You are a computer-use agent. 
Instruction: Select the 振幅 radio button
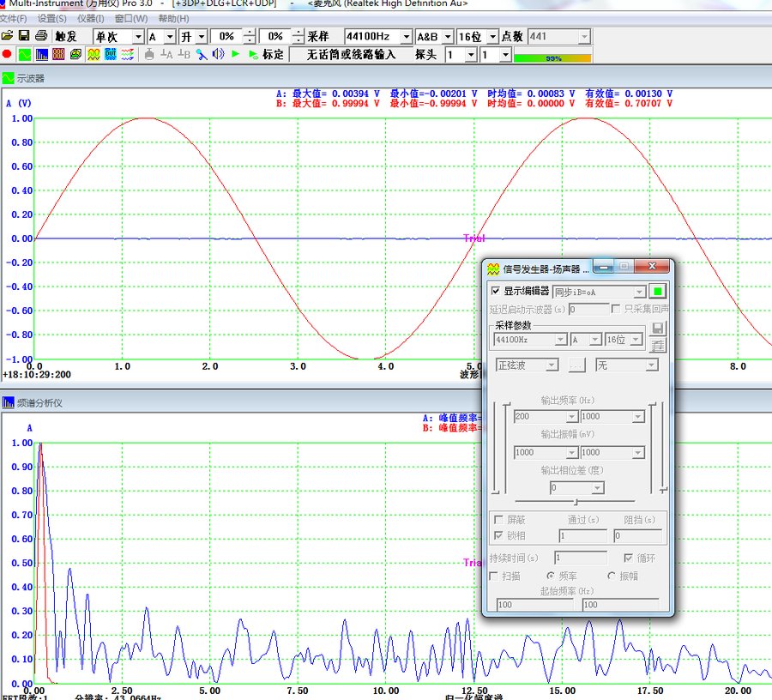click(612, 576)
